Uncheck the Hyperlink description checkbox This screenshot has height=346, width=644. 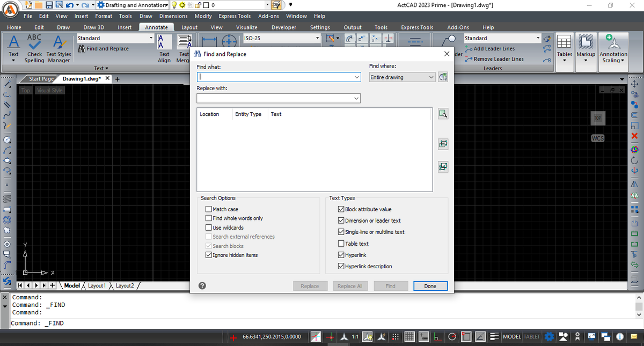(x=341, y=266)
